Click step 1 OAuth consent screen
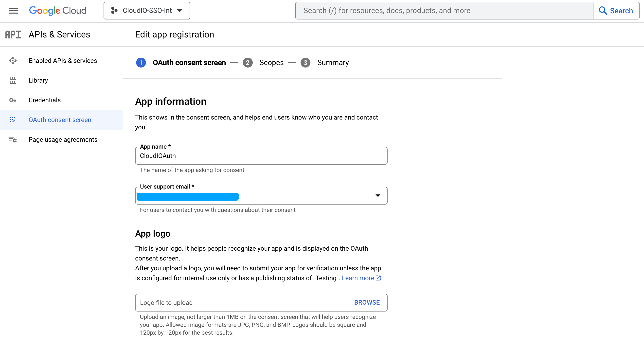 [x=189, y=62]
